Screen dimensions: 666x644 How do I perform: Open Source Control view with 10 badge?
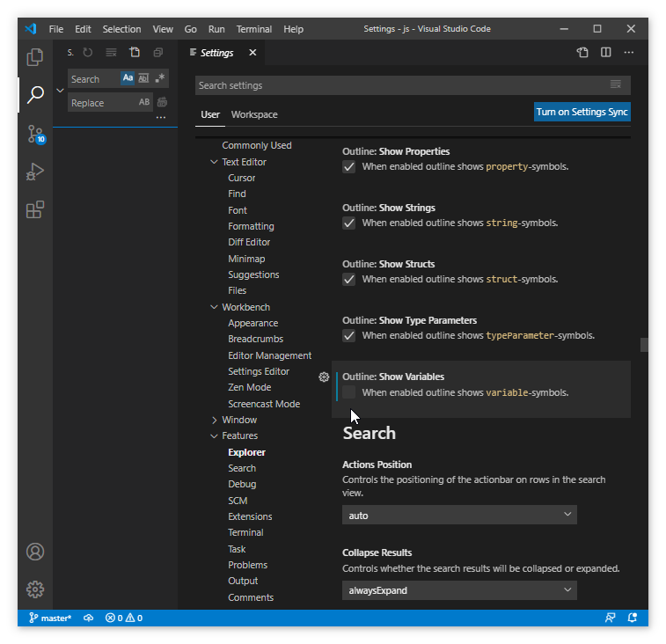[x=36, y=135]
